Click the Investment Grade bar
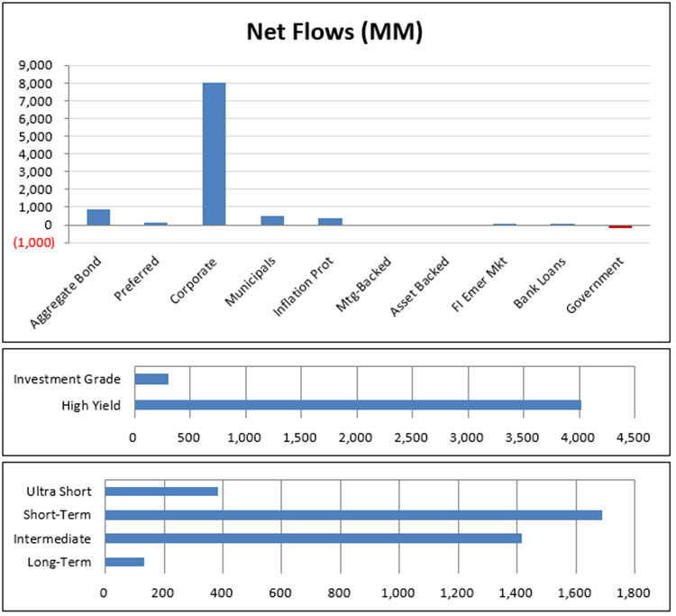The height and width of the screenshot is (616, 676). pos(151,379)
